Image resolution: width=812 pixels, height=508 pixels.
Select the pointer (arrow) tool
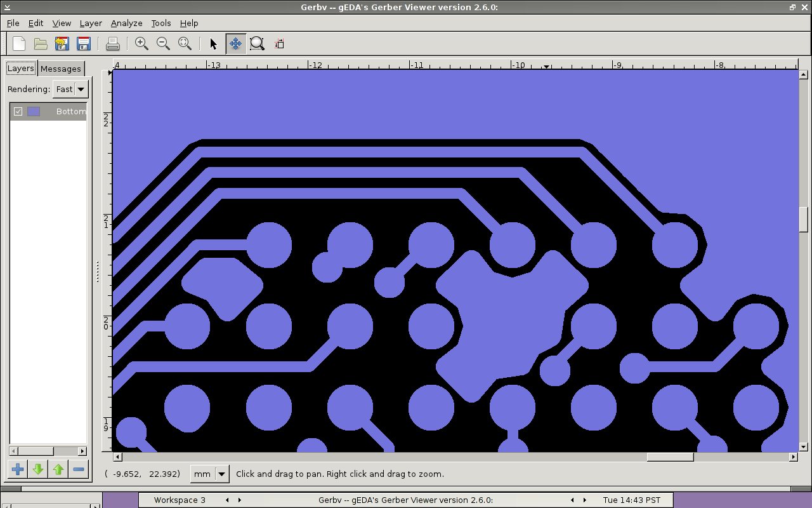pyautogui.click(x=213, y=44)
